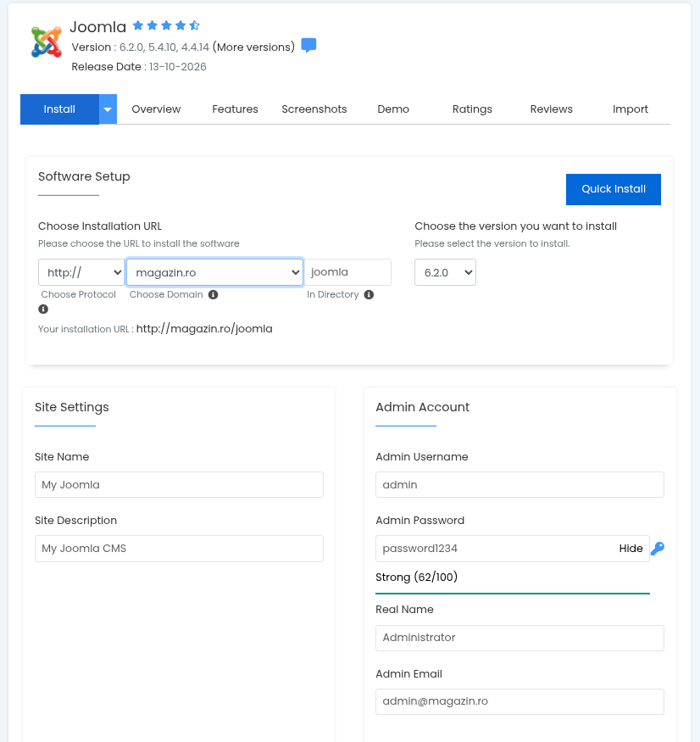The width and height of the screenshot is (700, 742).
Task: Click the Admin Email field
Action: coord(519,701)
